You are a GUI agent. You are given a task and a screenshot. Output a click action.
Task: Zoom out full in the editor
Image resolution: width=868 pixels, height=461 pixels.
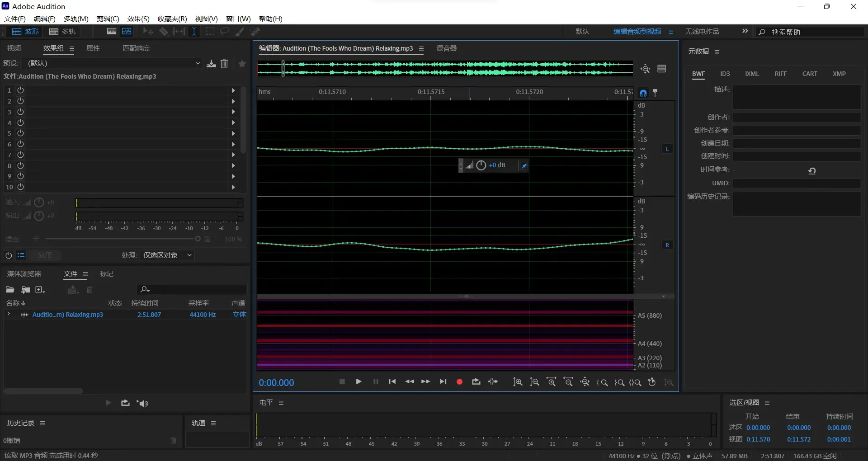click(x=585, y=382)
